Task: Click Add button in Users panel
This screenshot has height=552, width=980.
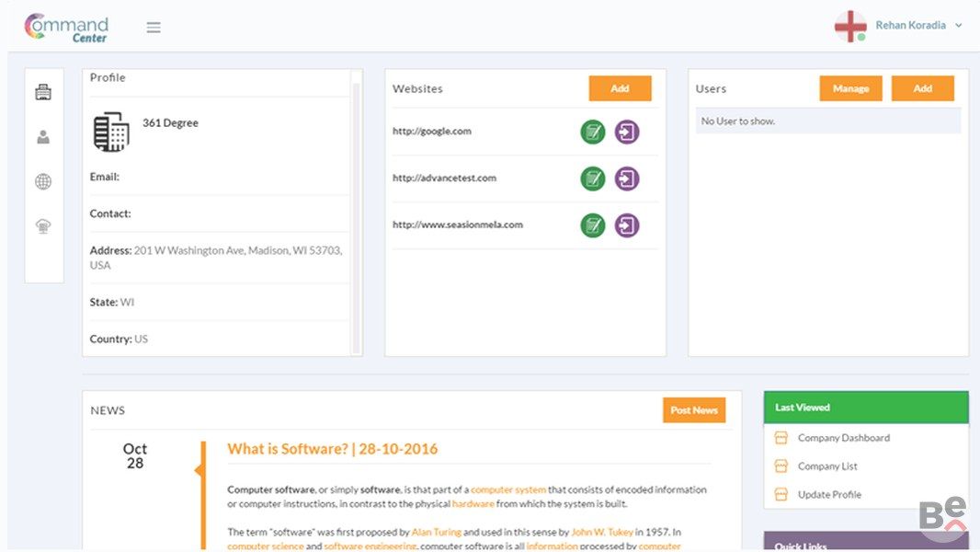Action: tap(922, 88)
